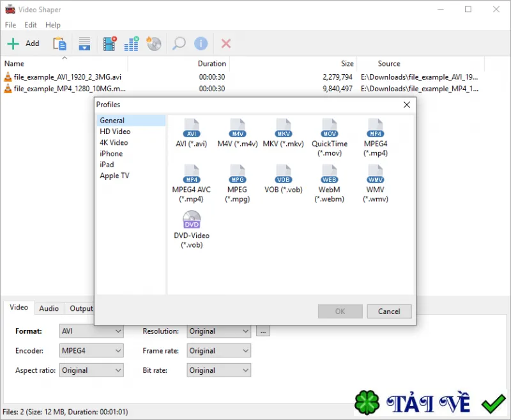This screenshot has width=511, height=420.
Task: Click Cancel in the Profiles dialog
Action: coord(389,311)
